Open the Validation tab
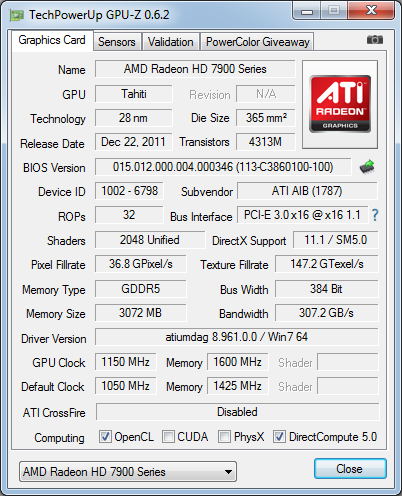The width and height of the screenshot is (402, 496). 171,42
